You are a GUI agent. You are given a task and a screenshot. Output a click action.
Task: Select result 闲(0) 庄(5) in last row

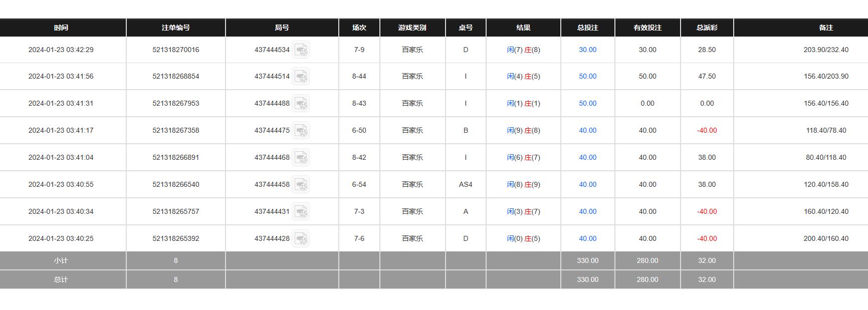point(523,239)
